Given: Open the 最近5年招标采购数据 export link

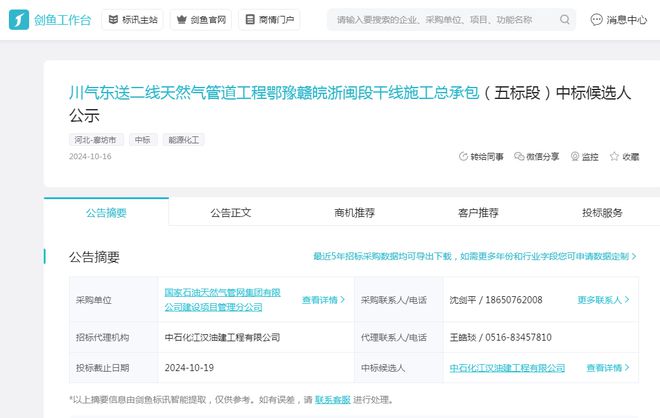Looking at the screenshot, I should tap(475, 256).
